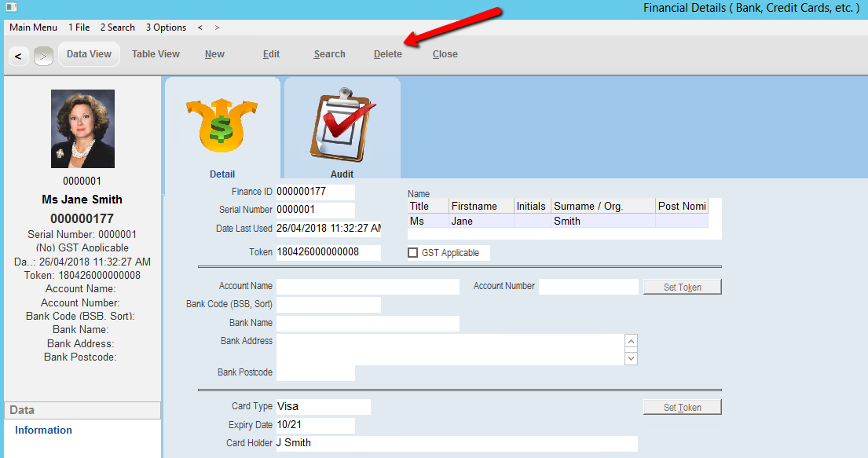Go to previous record arrow button

[18, 56]
